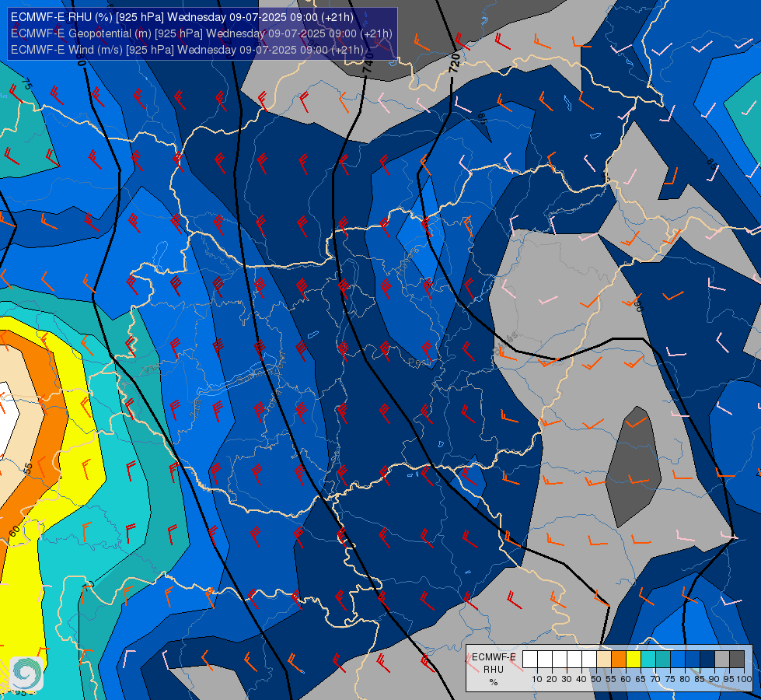Click the "60" humidity contour label
761x700 pixels.
point(15,531)
